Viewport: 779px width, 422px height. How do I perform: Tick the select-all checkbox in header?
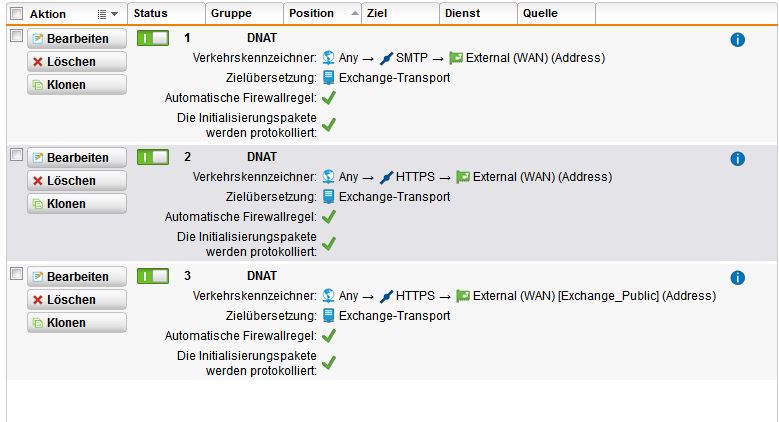[16, 13]
